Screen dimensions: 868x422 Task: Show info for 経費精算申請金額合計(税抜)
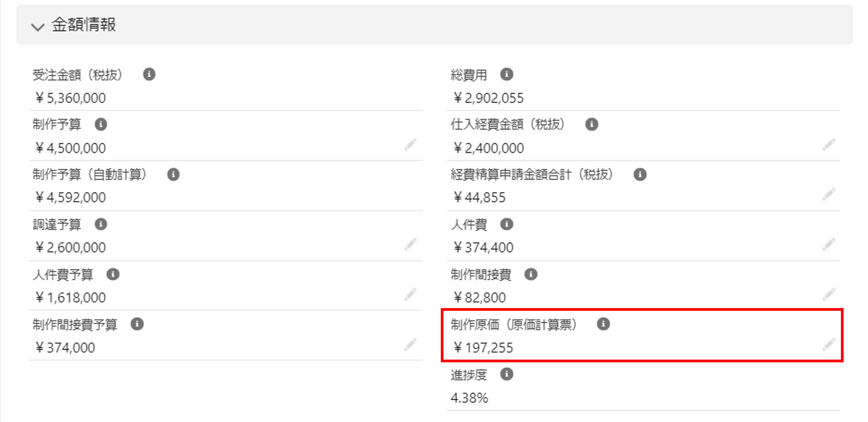coord(640,174)
